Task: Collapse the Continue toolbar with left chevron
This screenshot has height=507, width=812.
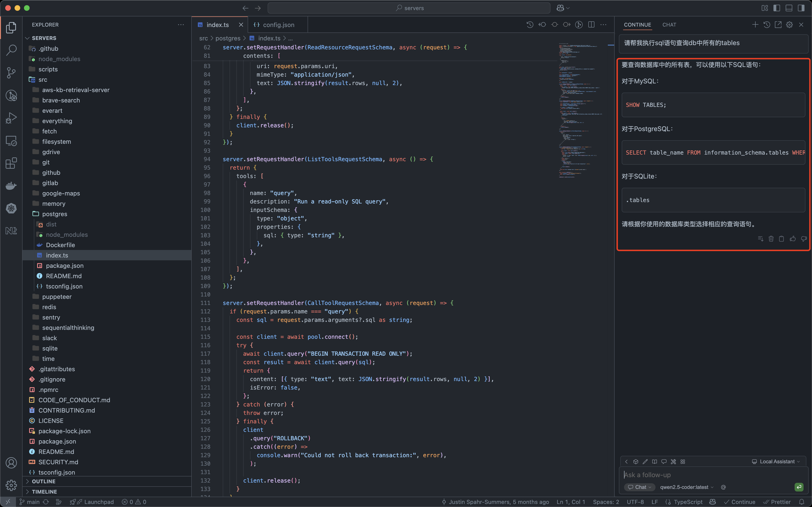Action: (x=626, y=461)
